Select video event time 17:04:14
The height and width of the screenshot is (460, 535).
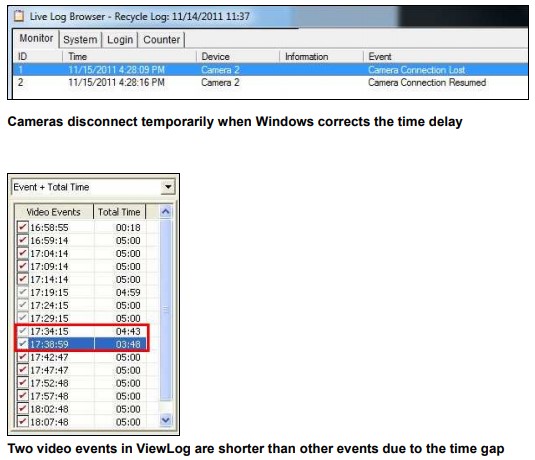pos(49,254)
